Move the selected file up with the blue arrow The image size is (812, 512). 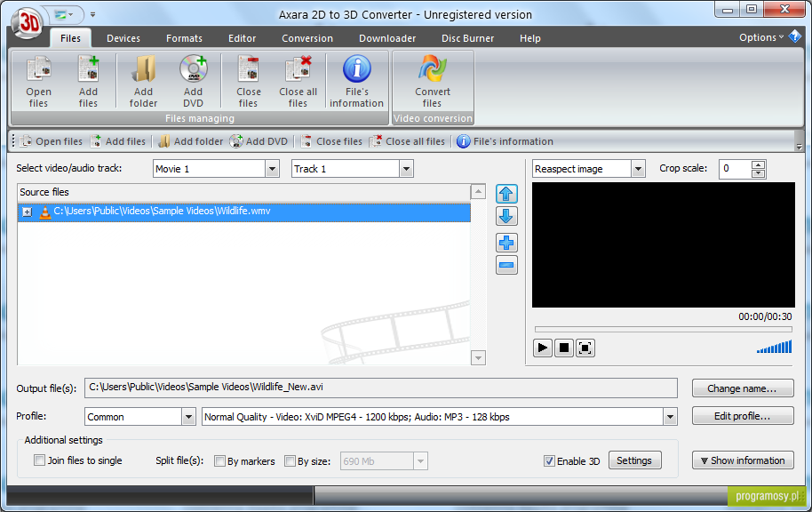tap(506, 194)
